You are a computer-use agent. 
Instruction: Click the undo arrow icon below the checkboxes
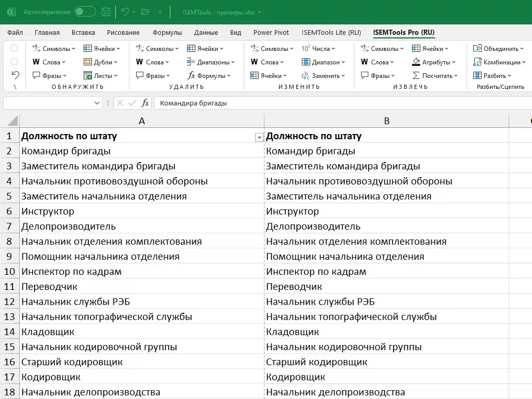click(15, 75)
